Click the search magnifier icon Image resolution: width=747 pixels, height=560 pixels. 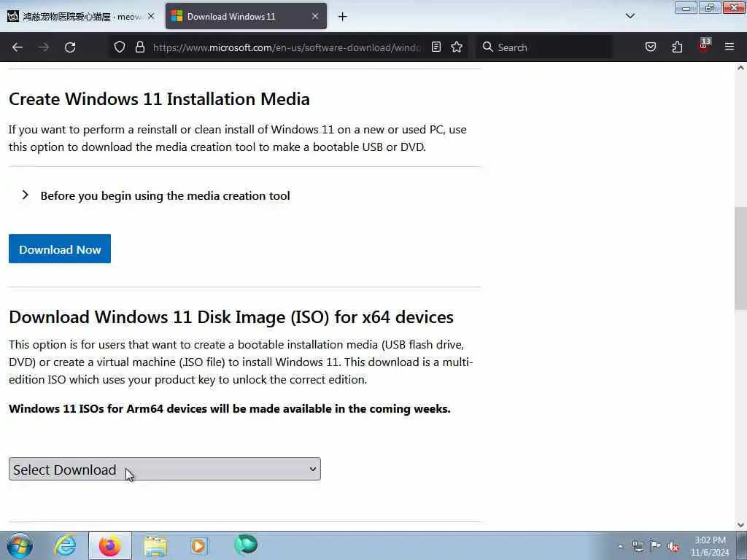pyautogui.click(x=487, y=47)
